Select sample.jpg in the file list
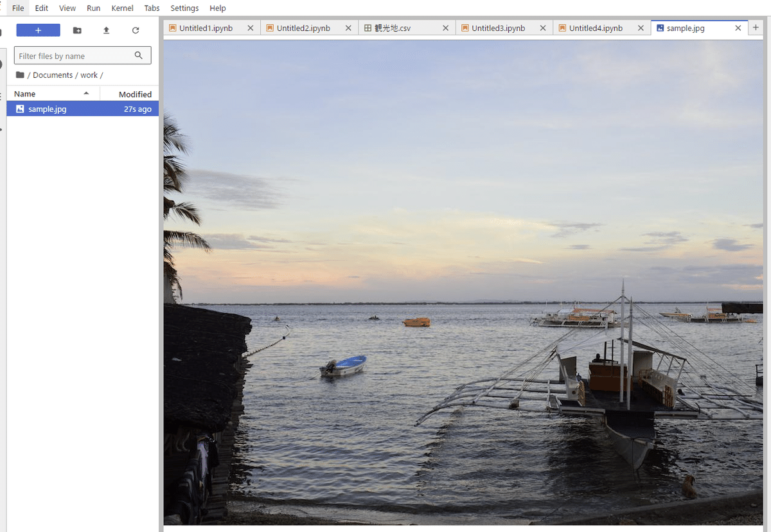This screenshot has height=532, width=771. [x=83, y=109]
